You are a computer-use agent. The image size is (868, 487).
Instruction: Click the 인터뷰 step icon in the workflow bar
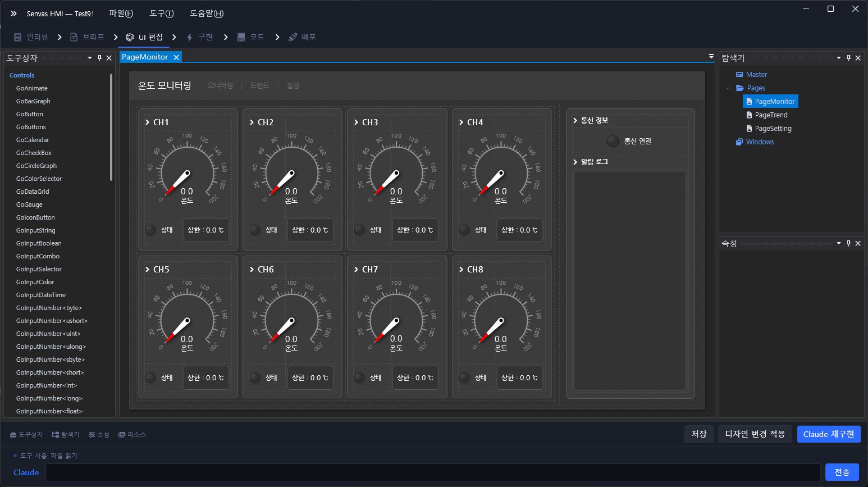click(x=17, y=37)
